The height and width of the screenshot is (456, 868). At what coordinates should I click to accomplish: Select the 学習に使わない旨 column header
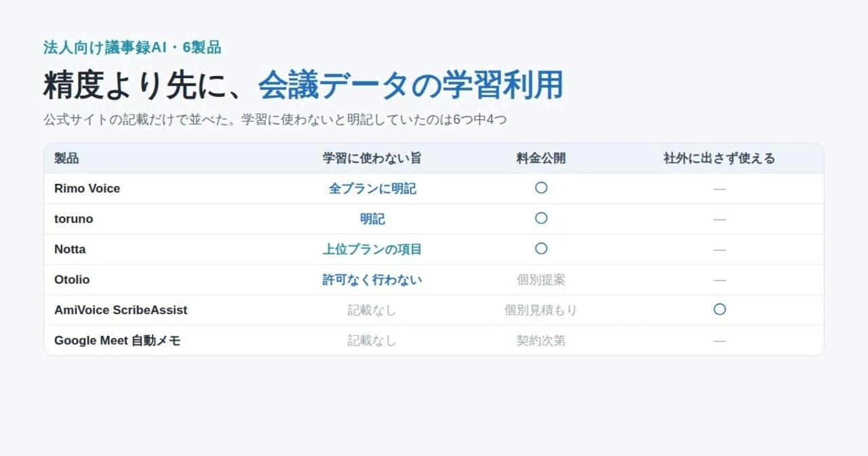pos(372,158)
